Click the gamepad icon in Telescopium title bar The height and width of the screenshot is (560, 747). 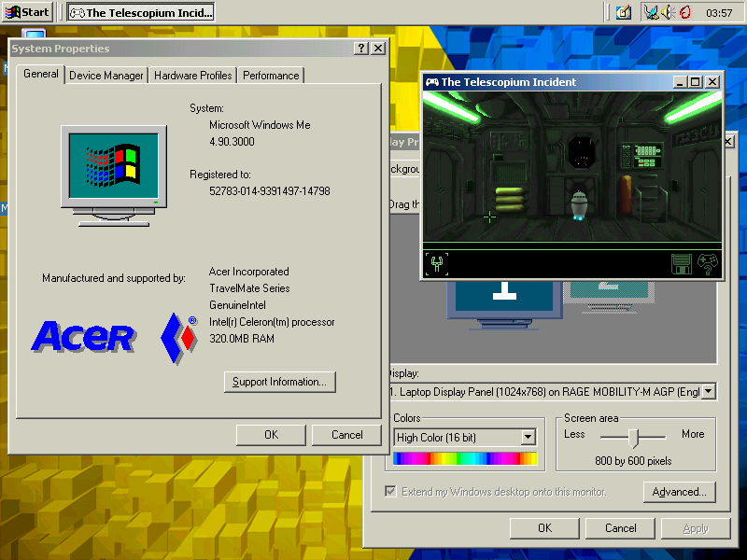(x=431, y=82)
